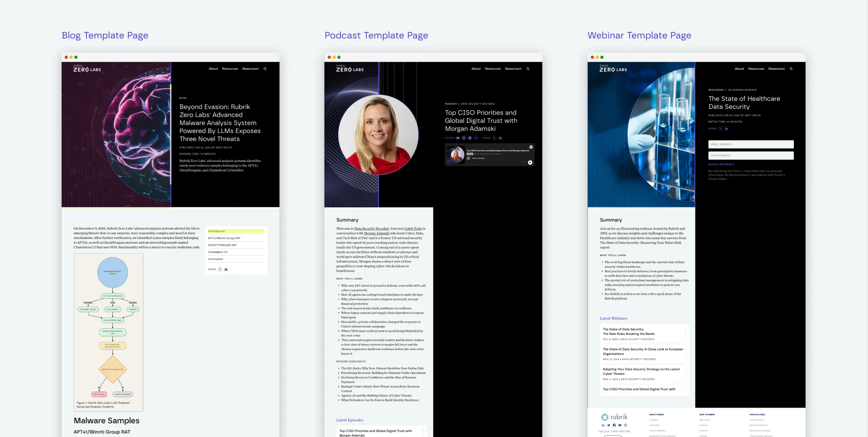The image size is (868, 437).
Task: Share podcast on X icon
Action: [494, 138]
